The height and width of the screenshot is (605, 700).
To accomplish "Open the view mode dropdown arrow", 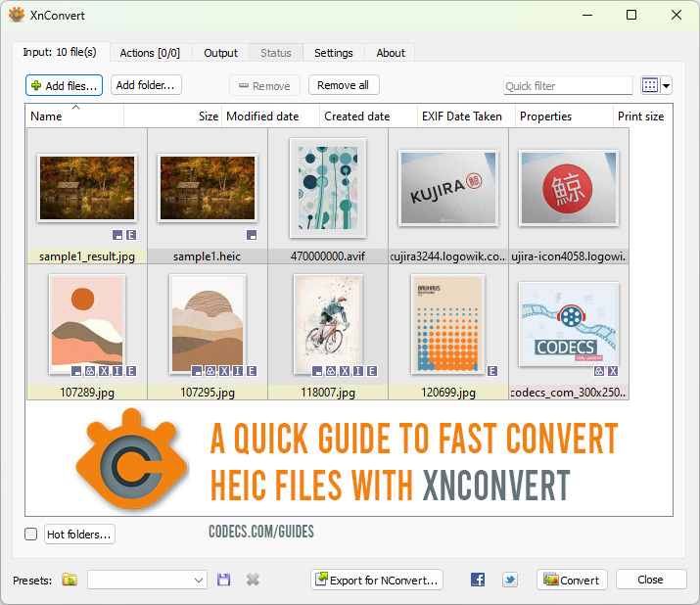I will 667,86.
